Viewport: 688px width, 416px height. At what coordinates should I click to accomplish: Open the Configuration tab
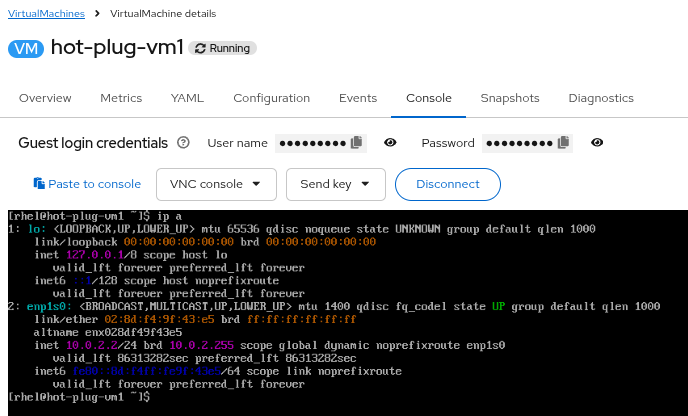272,98
